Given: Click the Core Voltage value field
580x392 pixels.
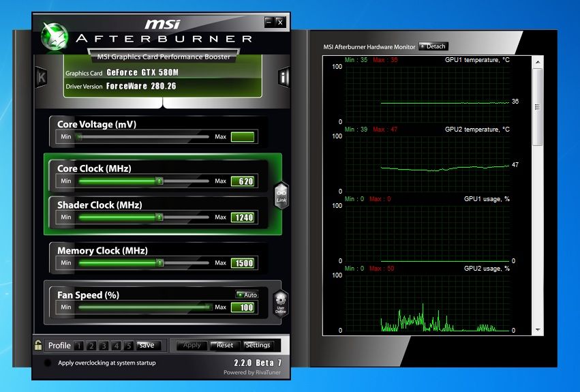Looking at the screenshot, I should coord(242,137).
